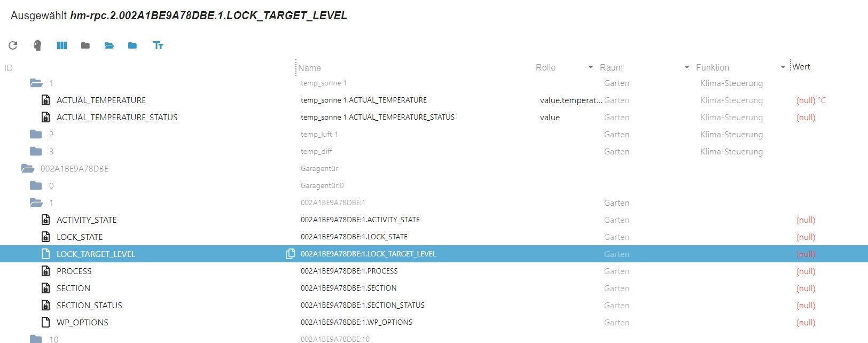The width and height of the screenshot is (868, 343).
Task: Expand all folders with open-folder icon
Action: point(109,45)
